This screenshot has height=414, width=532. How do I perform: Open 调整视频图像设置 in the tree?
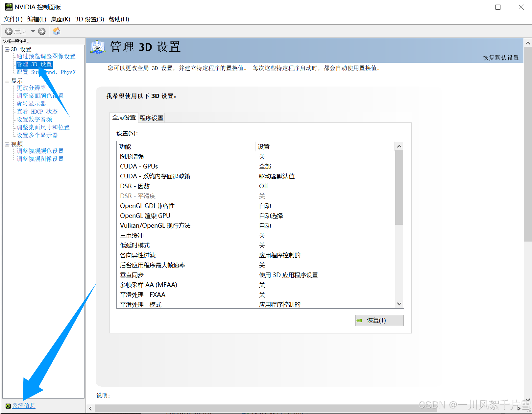click(40, 159)
